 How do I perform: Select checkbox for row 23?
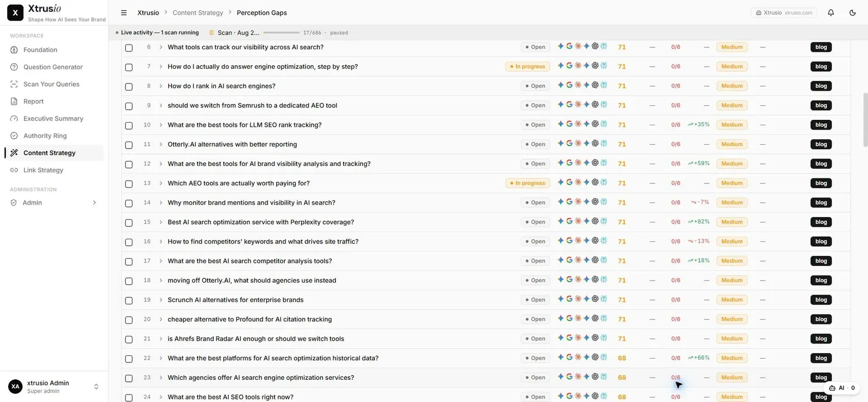click(129, 379)
